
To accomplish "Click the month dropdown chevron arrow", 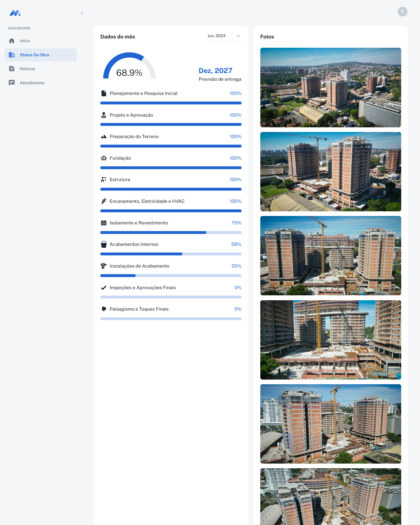I will (238, 36).
